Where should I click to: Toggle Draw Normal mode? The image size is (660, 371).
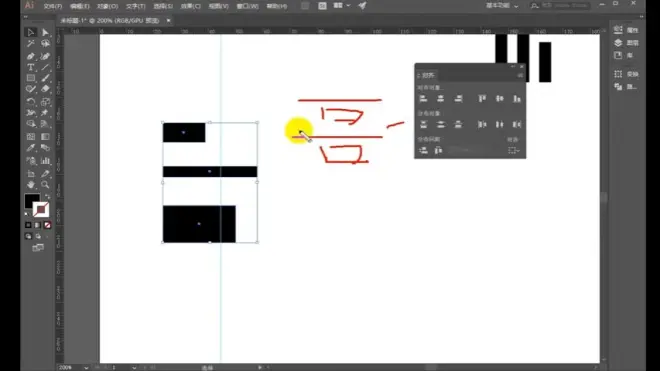coord(28,237)
